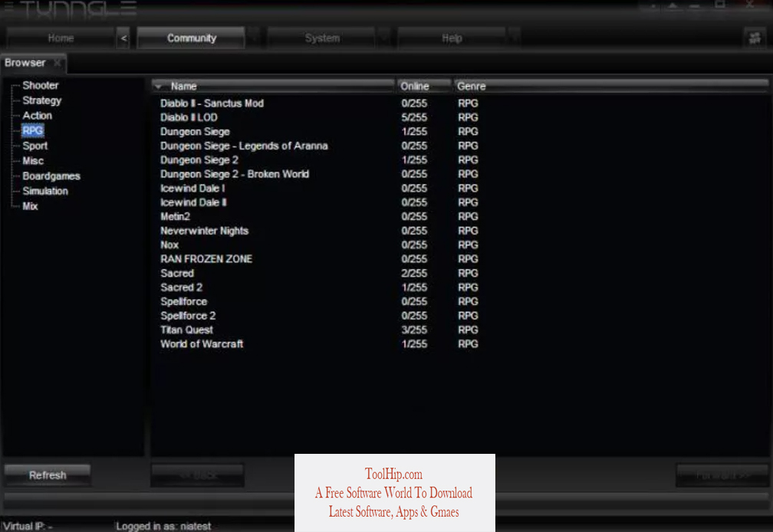The image size is (773, 532).
Task: Sort by the Online column header
Action: [x=424, y=86]
